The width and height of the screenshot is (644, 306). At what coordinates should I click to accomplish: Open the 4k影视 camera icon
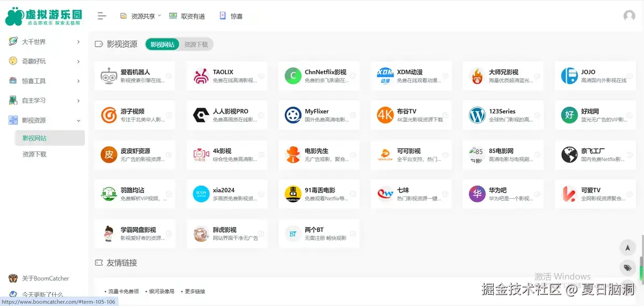[x=201, y=155]
